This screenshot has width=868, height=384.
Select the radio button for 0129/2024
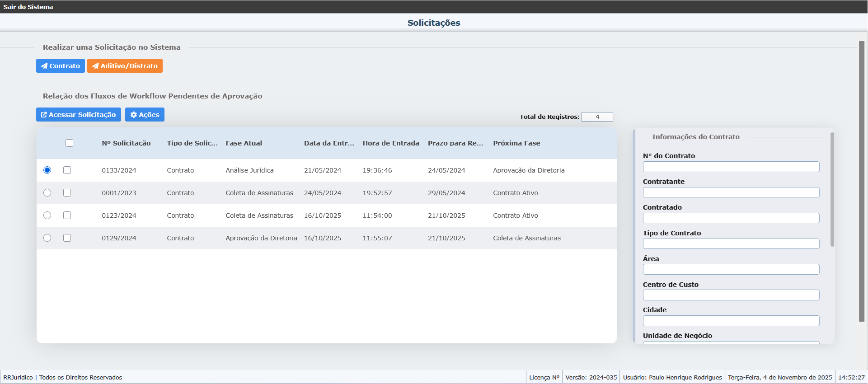coord(47,238)
